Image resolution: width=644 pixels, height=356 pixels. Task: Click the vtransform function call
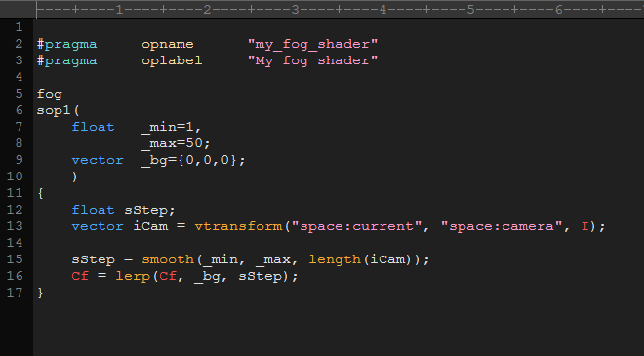[238, 226]
